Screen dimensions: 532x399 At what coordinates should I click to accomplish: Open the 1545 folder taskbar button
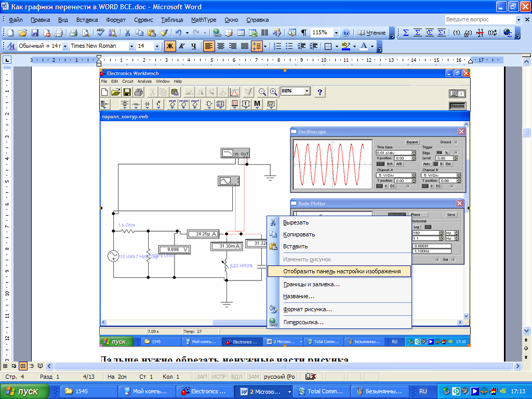pos(89,391)
